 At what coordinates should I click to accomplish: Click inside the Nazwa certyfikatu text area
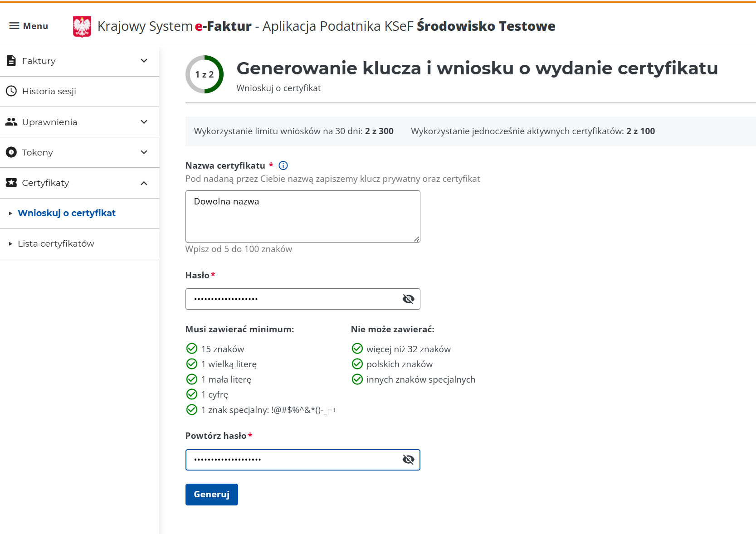tap(302, 217)
